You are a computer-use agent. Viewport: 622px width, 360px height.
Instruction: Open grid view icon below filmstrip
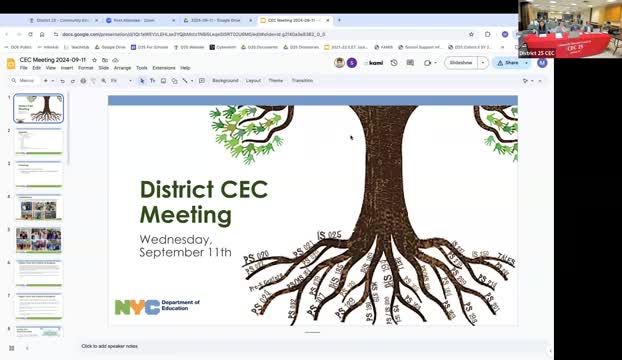(x=12, y=348)
